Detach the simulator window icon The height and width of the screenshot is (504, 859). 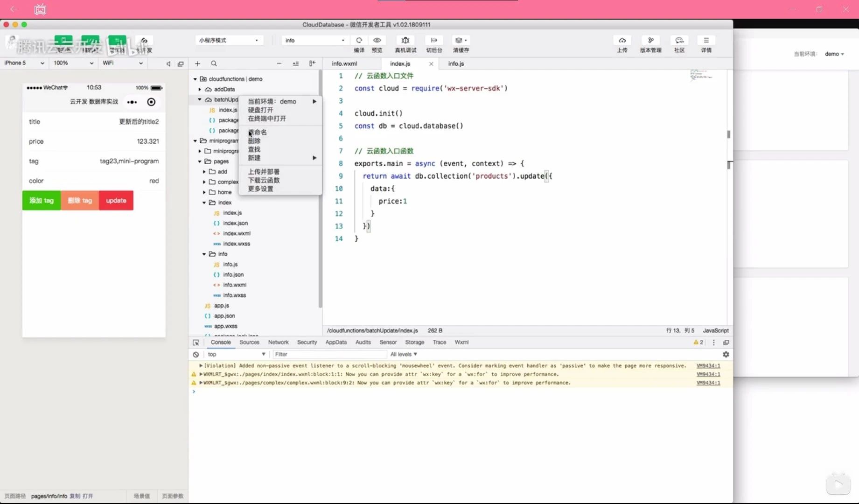coord(181,63)
